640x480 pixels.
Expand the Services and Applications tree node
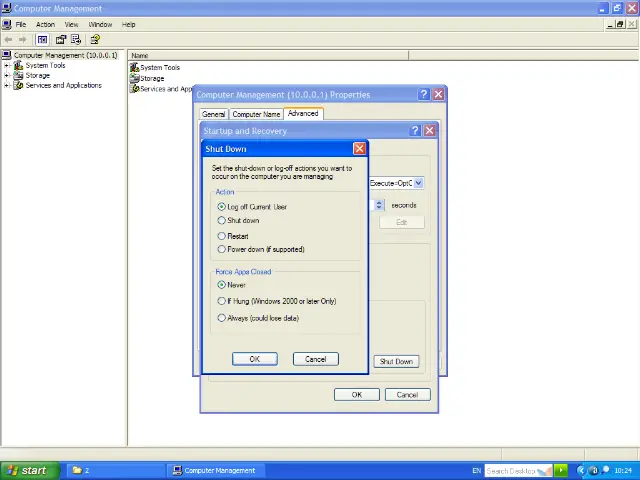(6, 85)
